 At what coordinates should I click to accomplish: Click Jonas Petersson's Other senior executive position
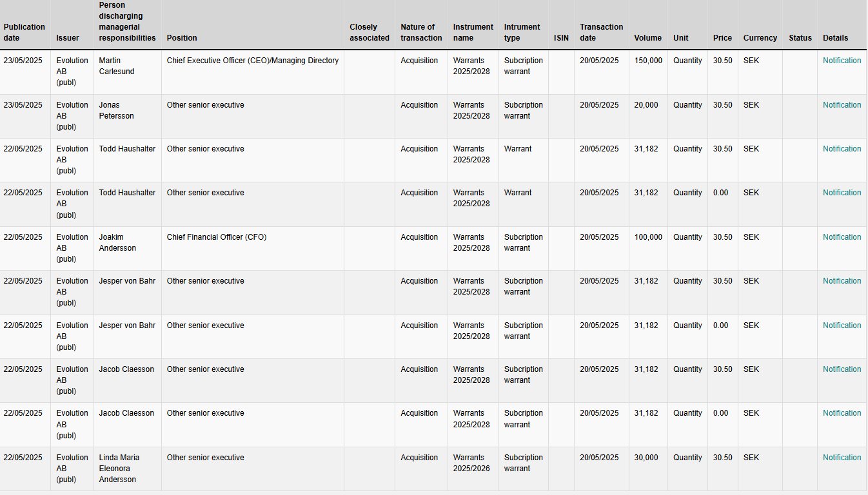(205, 105)
